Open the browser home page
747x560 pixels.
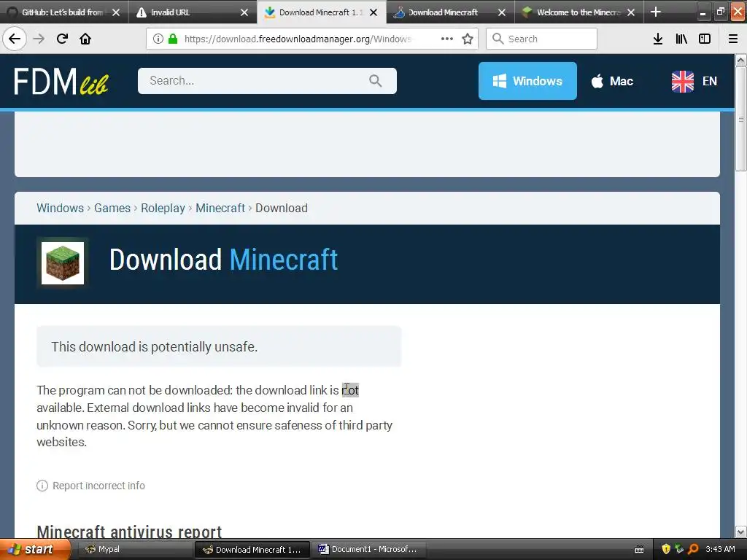point(85,39)
